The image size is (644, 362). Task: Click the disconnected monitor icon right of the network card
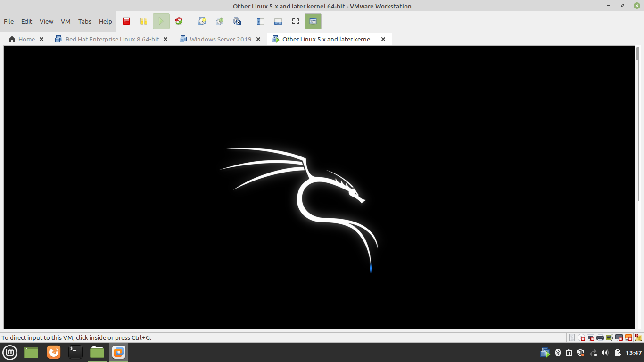pyautogui.click(x=619, y=337)
